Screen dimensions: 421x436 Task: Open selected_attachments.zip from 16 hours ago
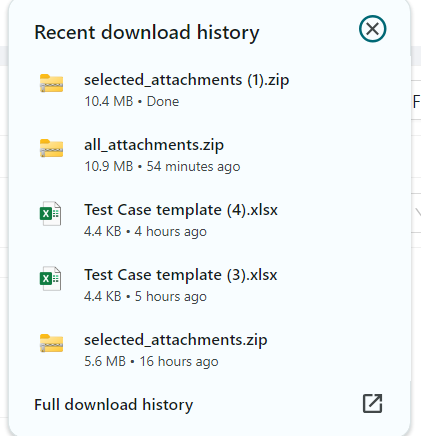[176, 340]
